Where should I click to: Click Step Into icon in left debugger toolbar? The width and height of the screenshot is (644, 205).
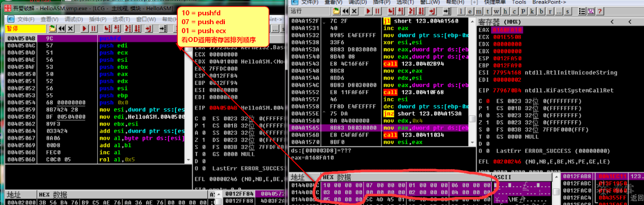tap(107, 28)
